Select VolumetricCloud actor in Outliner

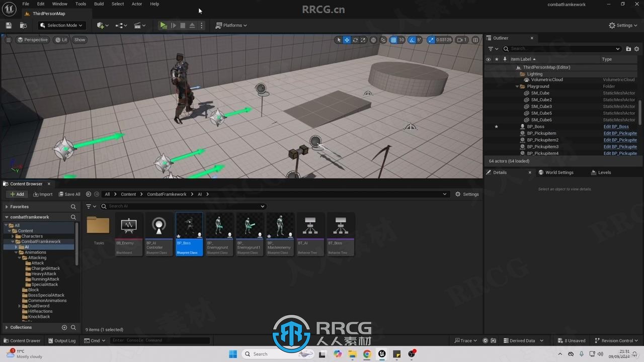(547, 79)
